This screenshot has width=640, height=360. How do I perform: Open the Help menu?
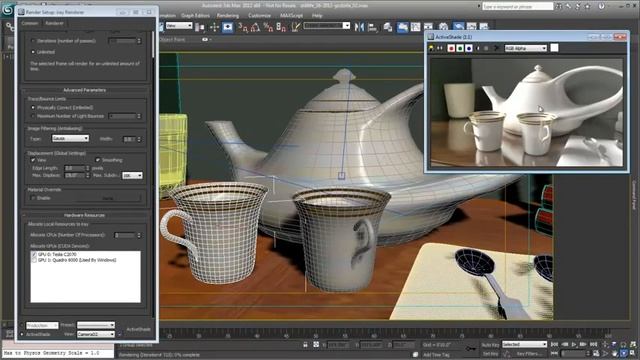[317, 16]
